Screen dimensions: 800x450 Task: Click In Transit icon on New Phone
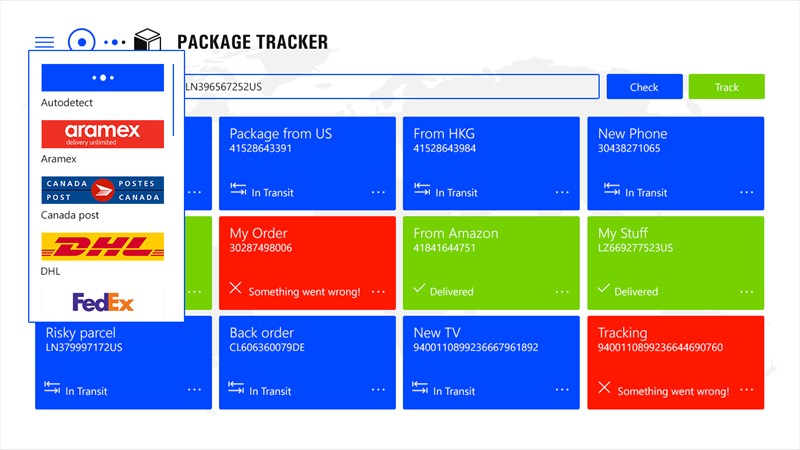coord(612,189)
